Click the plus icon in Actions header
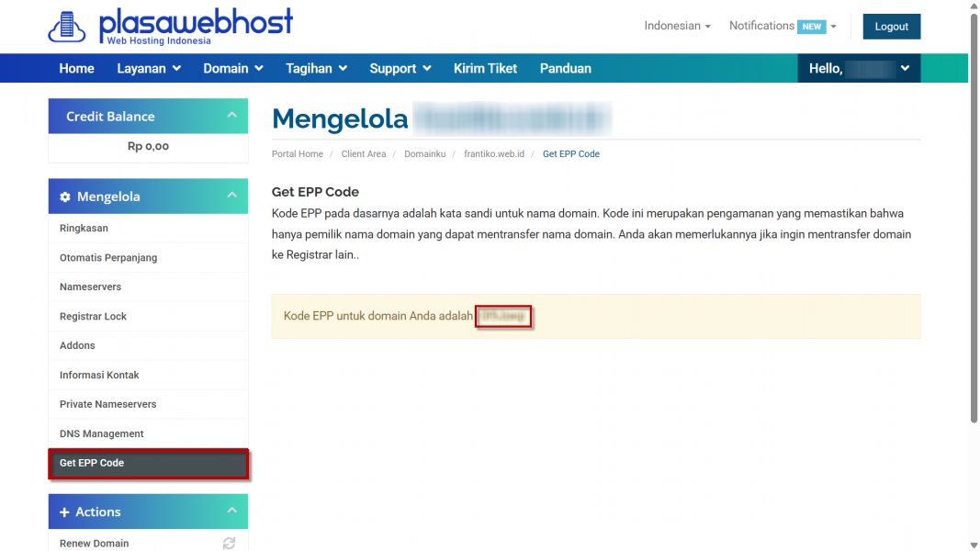This screenshot has width=980, height=551. coord(64,512)
